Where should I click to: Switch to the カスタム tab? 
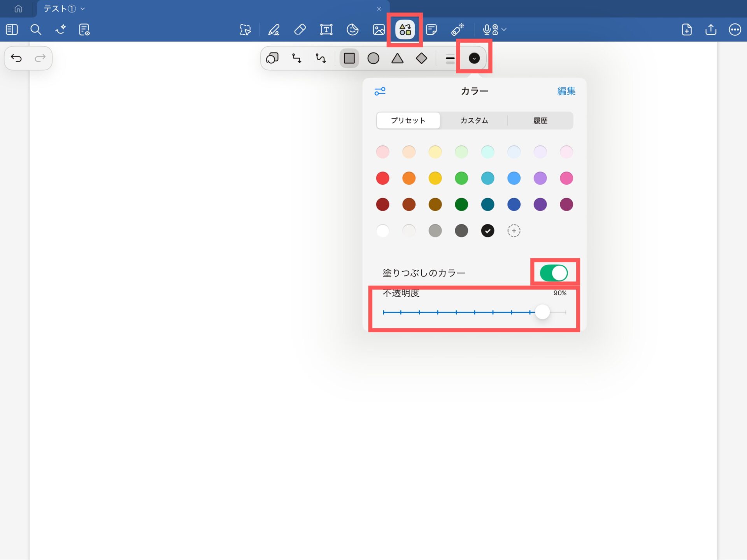(474, 121)
